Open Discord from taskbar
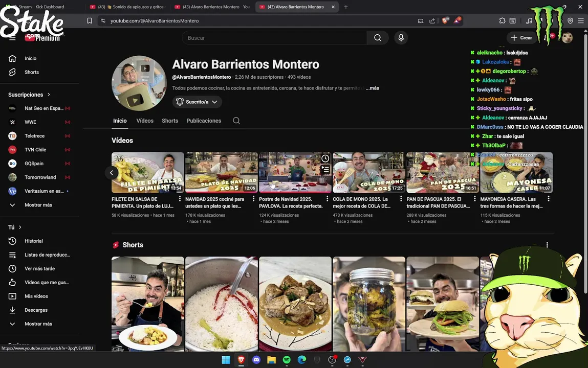 tap(256, 360)
